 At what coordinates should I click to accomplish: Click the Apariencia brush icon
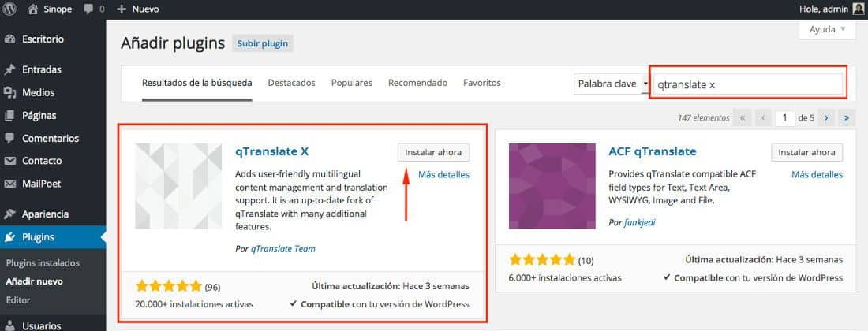pos(9,214)
